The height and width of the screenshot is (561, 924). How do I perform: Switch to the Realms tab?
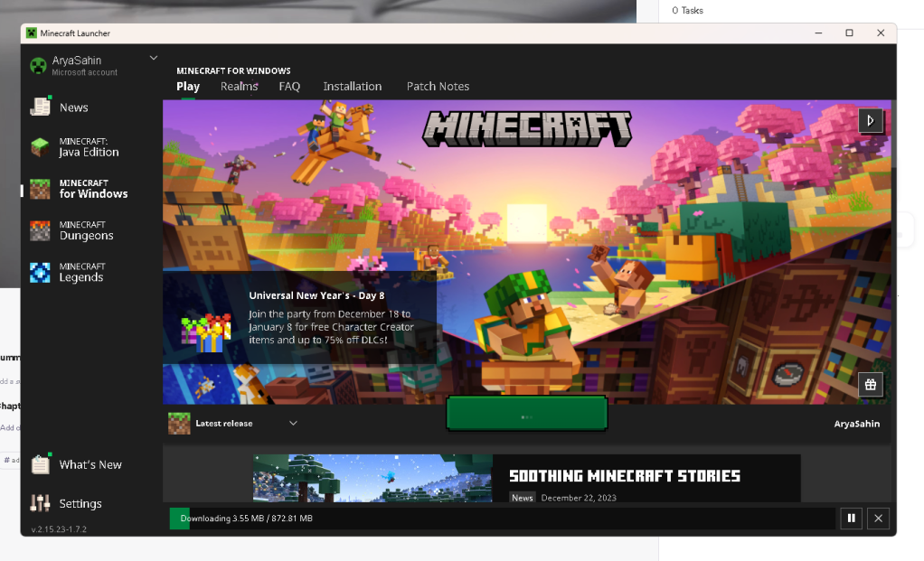(240, 87)
